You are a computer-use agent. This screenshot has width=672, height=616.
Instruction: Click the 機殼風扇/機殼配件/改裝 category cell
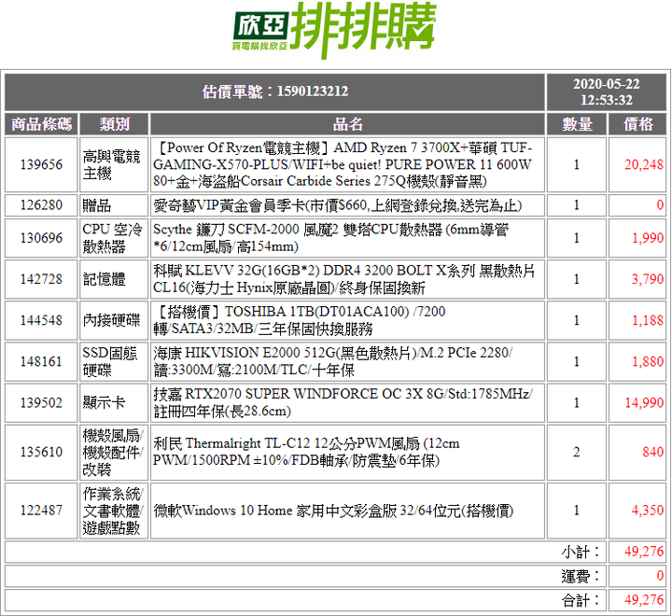(x=114, y=452)
